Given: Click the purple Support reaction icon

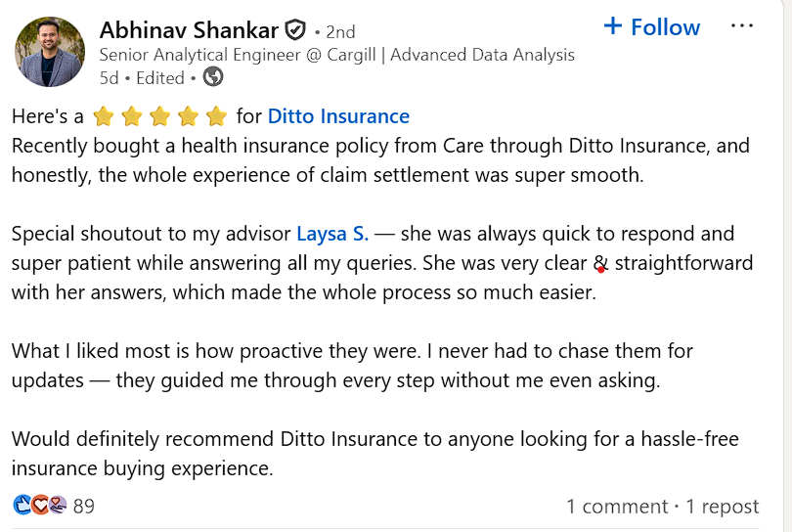Looking at the screenshot, I should 58,506.
